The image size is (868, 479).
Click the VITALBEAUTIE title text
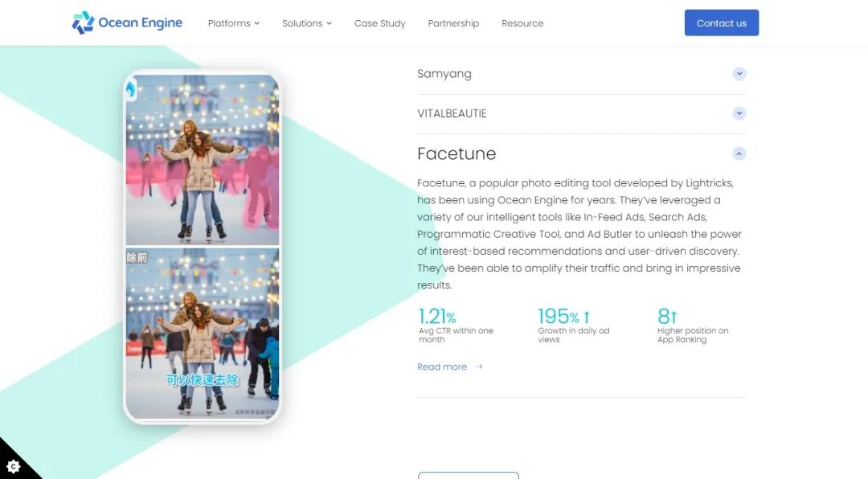click(452, 113)
